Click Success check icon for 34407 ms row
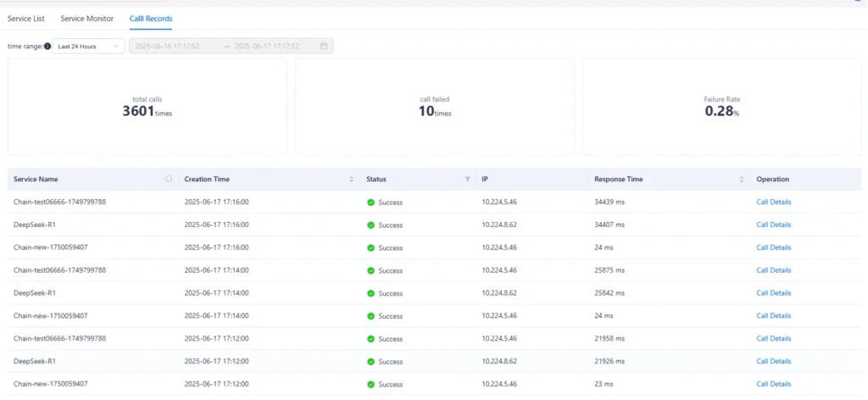868x400 pixels. pyautogui.click(x=370, y=225)
